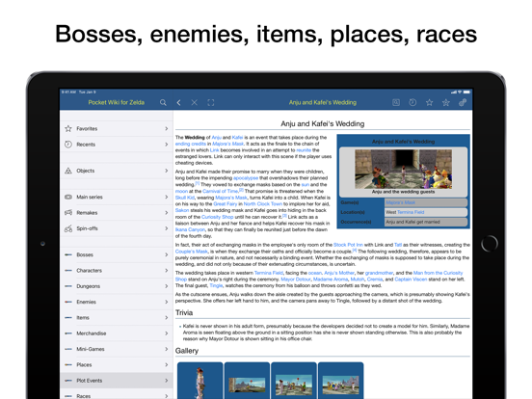This screenshot has height=399, width=532.
Task: Open the Items category
Action: pyautogui.click(x=117, y=318)
